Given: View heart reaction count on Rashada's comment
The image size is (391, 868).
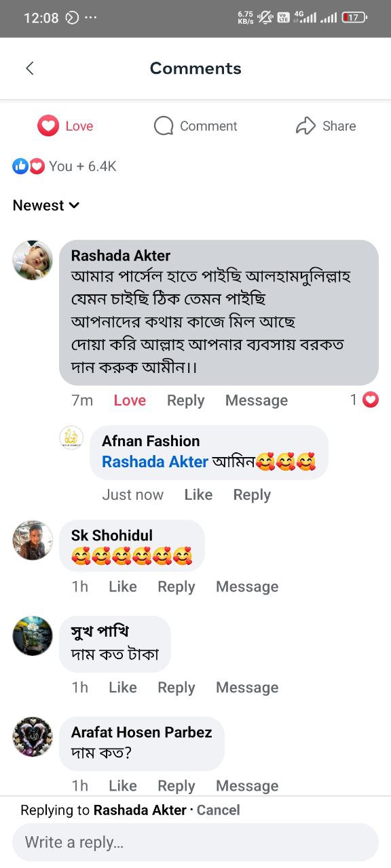Looking at the screenshot, I should pos(364,399).
